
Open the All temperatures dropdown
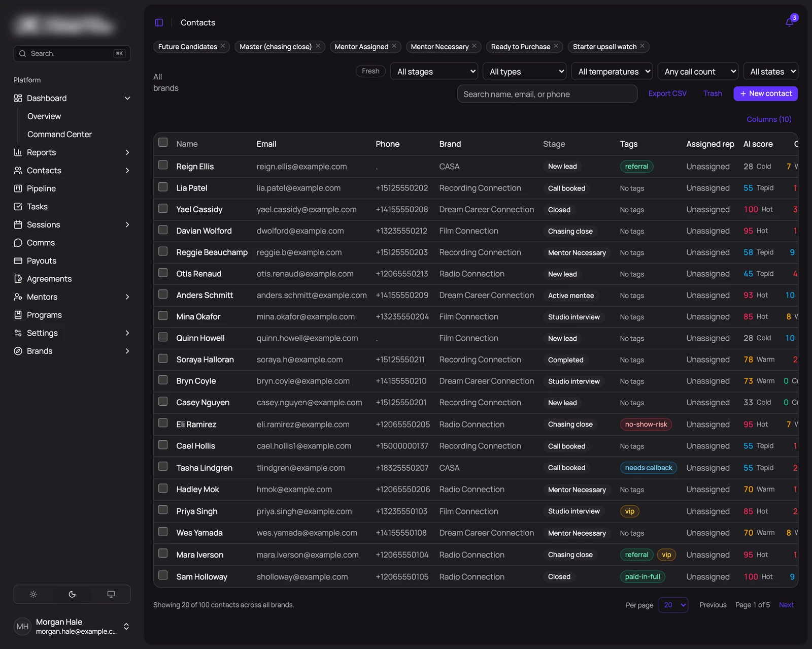tap(612, 72)
